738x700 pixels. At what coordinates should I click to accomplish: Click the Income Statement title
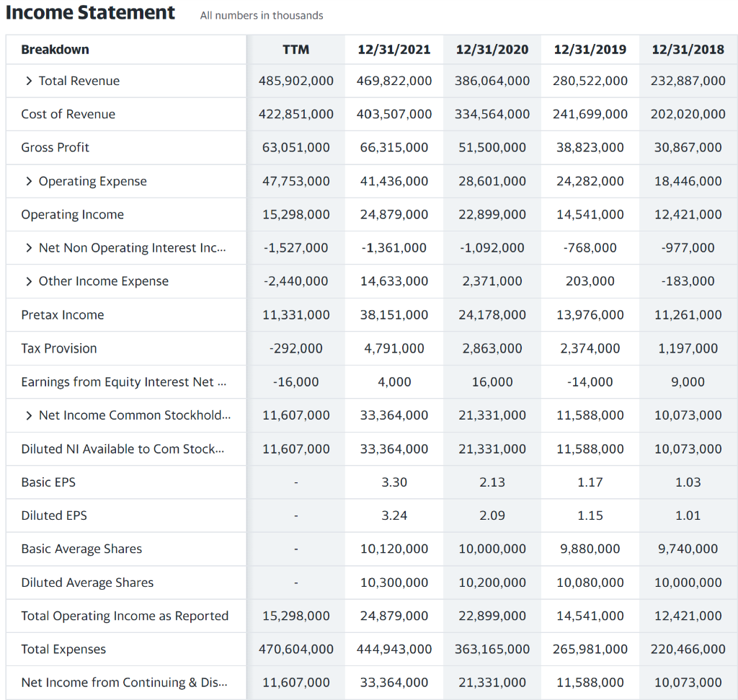(x=91, y=13)
